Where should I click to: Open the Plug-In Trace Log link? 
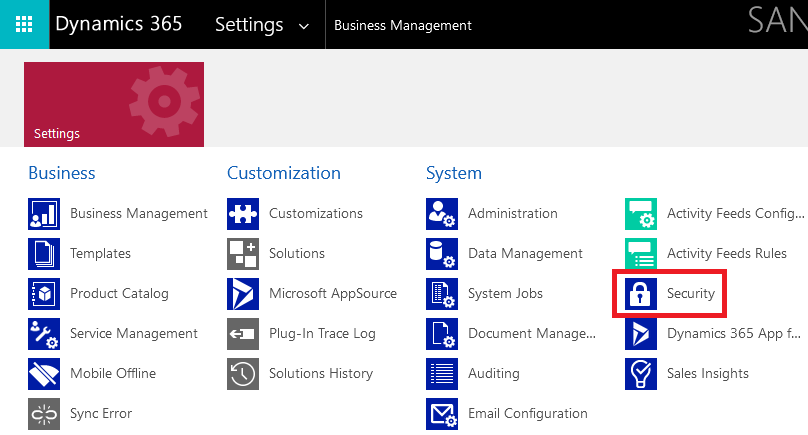[322, 333]
